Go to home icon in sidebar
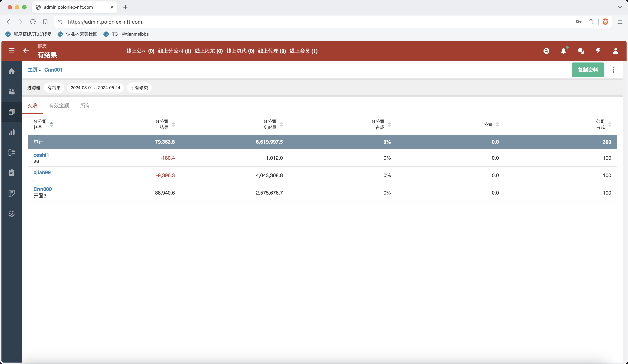The image size is (628, 364). [11, 71]
